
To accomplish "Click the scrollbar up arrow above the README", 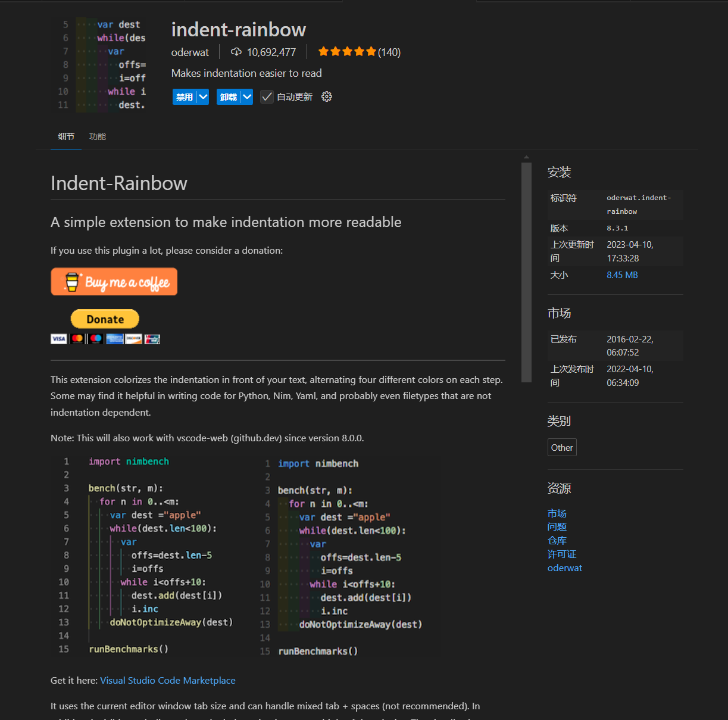I will point(526,158).
